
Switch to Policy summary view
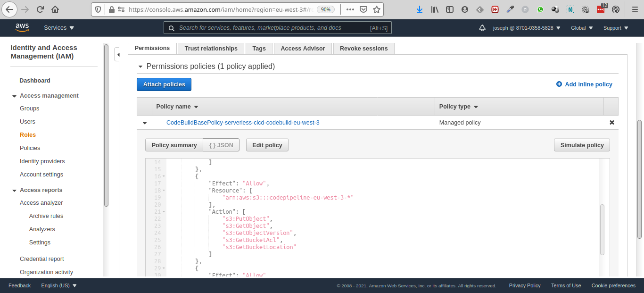click(x=174, y=145)
